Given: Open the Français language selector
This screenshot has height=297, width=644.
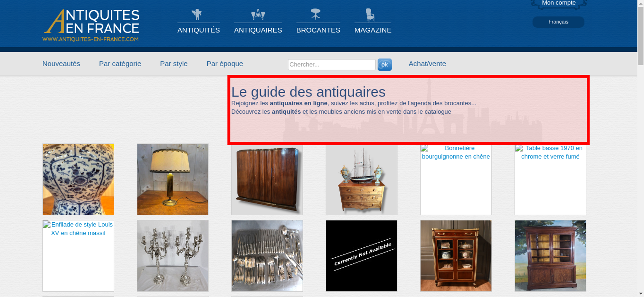Looking at the screenshot, I should point(558,22).
